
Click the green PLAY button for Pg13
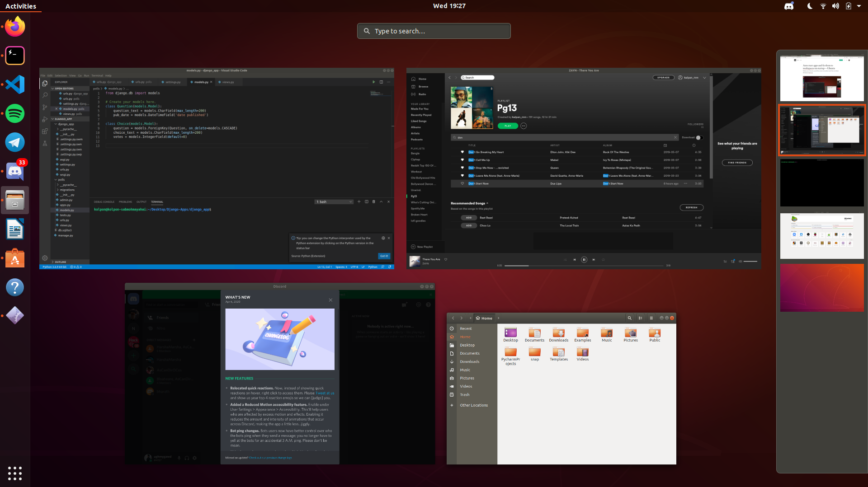[508, 126]
